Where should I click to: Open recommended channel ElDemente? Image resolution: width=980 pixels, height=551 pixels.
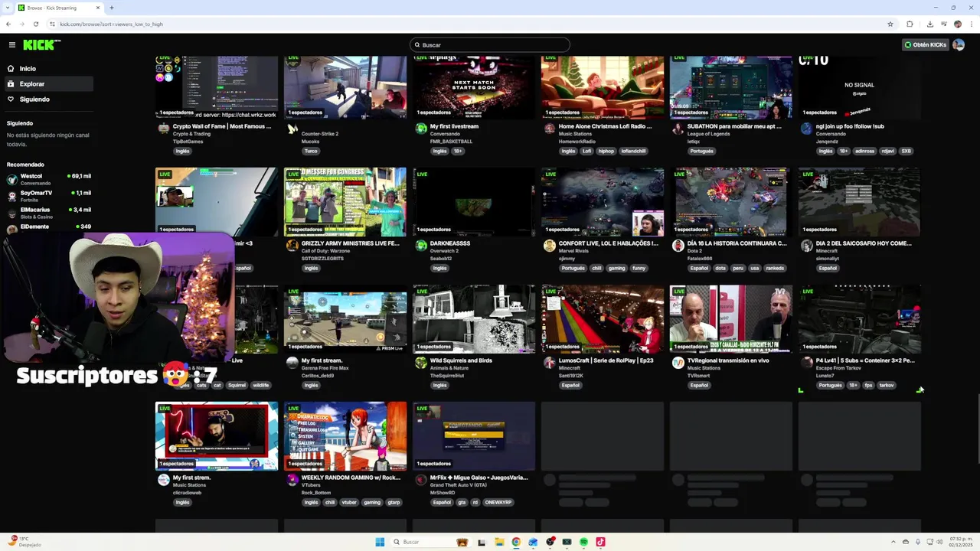[x=48, y=228]
